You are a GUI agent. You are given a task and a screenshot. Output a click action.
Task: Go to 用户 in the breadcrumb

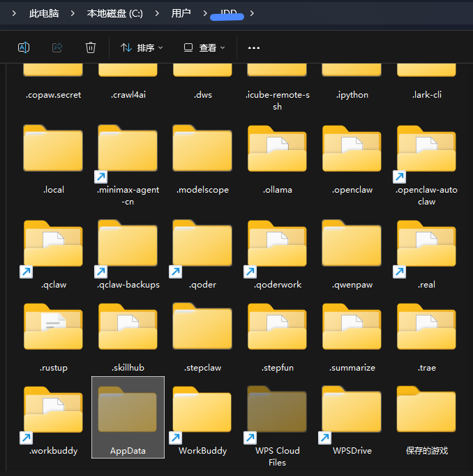pyautogui.click(x=181, y=13)
